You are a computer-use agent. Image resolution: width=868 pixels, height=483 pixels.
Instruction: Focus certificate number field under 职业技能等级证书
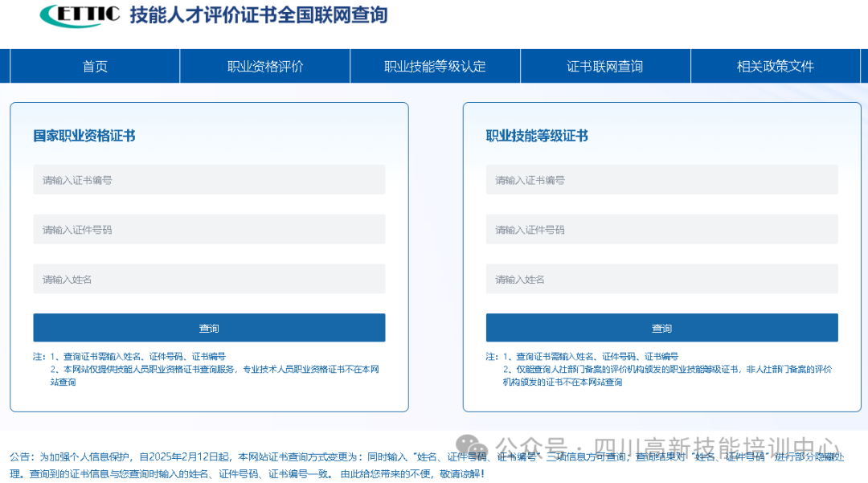[662, 180]
